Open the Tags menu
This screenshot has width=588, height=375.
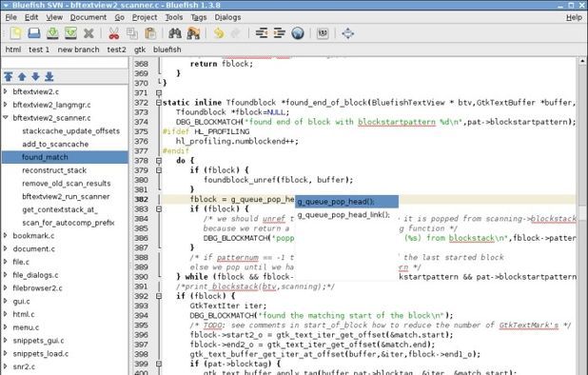[x=198, y=17]
